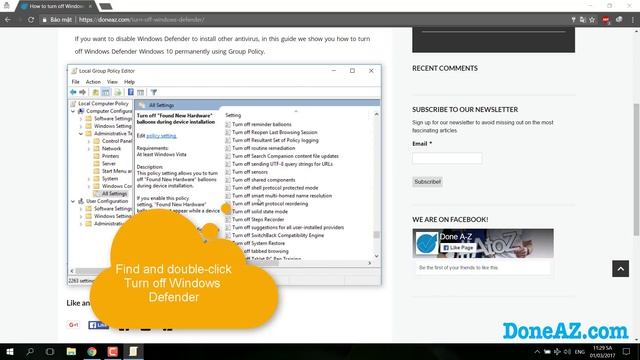This screenshot has width=640, height=360.
Task: Open File menu in Group Policy Editor
Action: point(76,82)
